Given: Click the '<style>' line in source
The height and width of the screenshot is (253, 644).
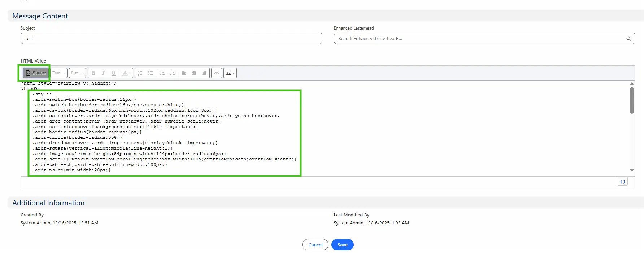Looking at the screenshot, I should 42,94.
